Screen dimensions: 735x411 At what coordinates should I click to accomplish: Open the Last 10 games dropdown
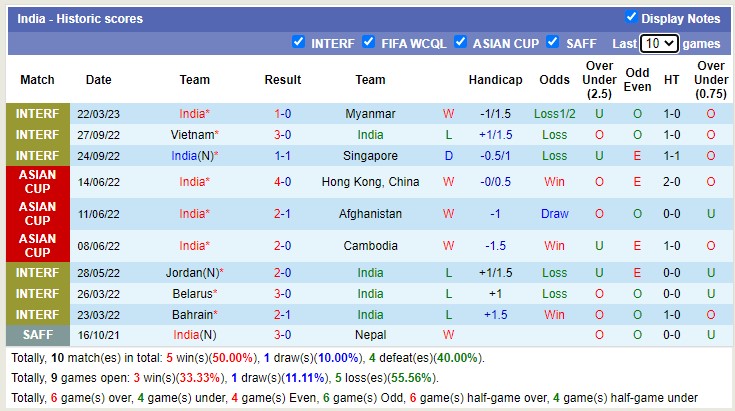click(x=660, y=43)
